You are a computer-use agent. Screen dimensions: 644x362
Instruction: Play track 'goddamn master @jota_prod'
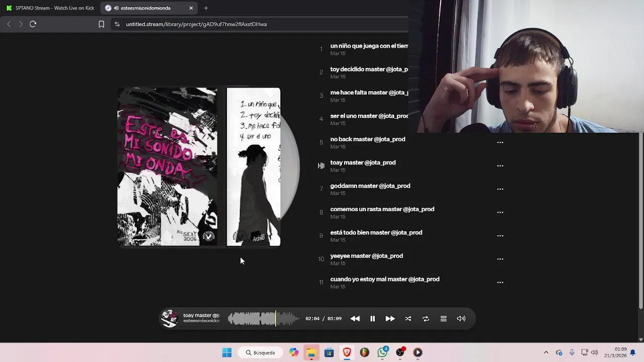pos(370,186)
